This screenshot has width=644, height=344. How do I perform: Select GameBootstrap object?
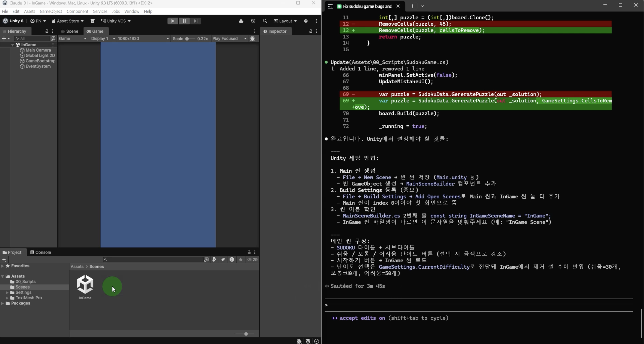(x=40, y=61)
